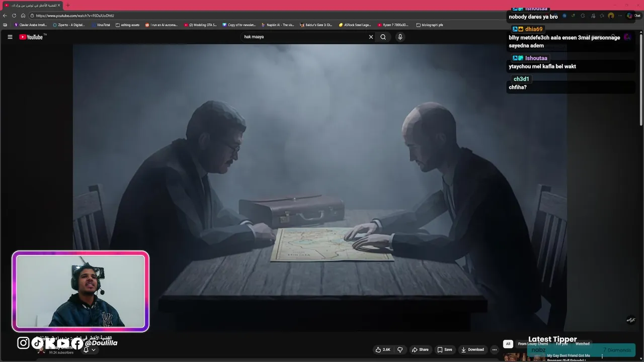Save the video to a playlist
Image resolution: width=644 pixels, height=362 pixels.
(x=445, y=349)
